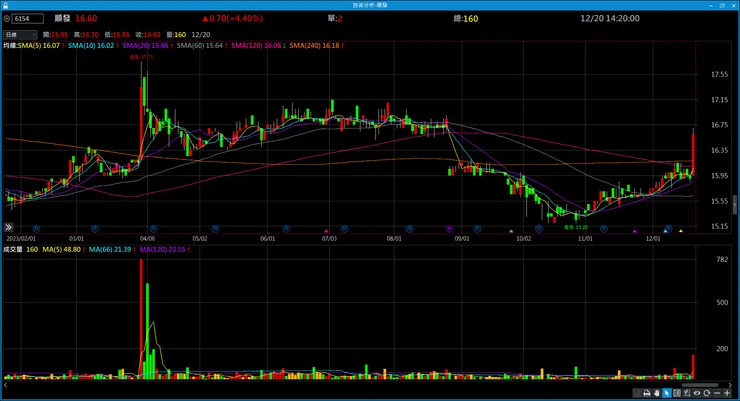Click the left arrow of the horizontal scrollbar
Screen dimensions: 740x401
pyautogui.click(x=6, y=385)
